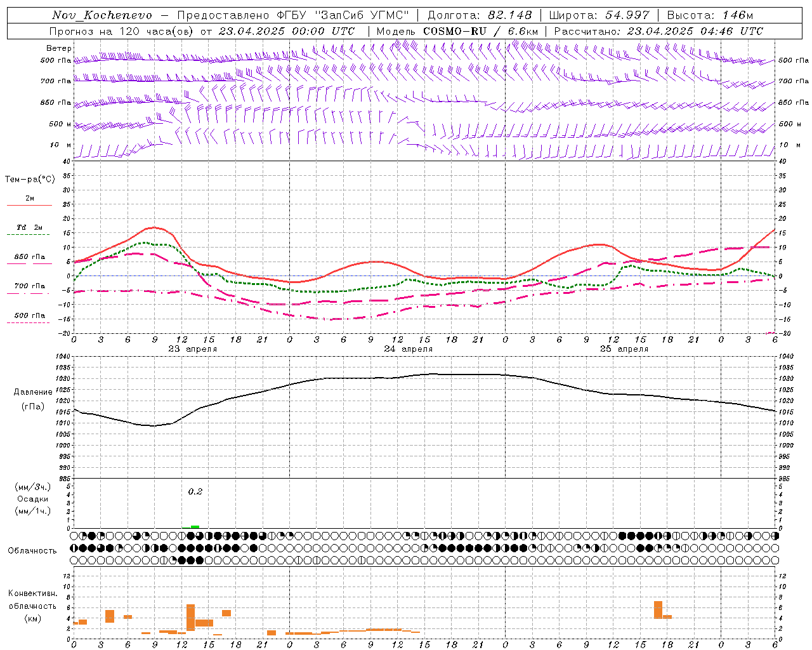Click the '(мм/3ч.)' precipitation unit label
812x650 pixels.
(x=33, y=487)
